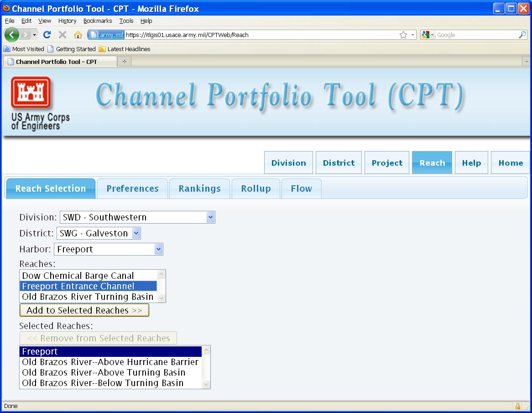The width and height of the screenshot is (532, 413).
Task: Open the File menu
Action: pos(10,21)
